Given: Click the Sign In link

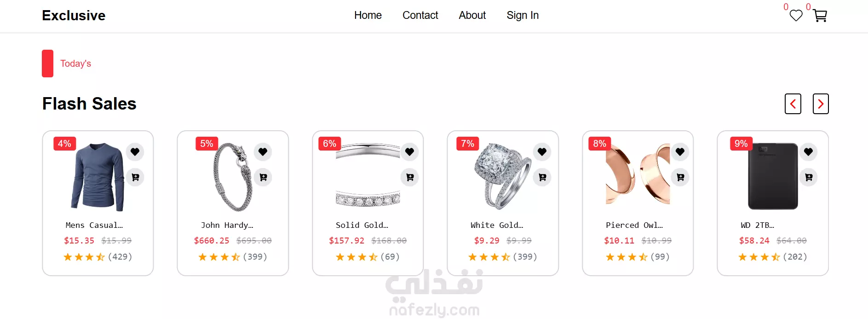Looking at the screenshot, I should click(523, 15).
